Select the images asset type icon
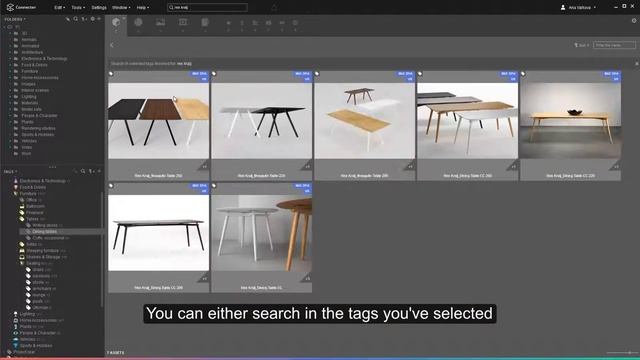640x360 pixels. (x=160, y=22)
